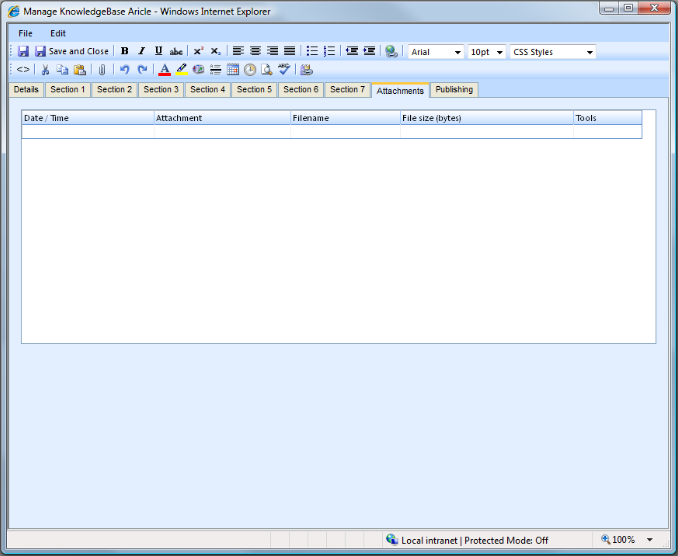Insert date and time clock icon
This screenshot has height=556, width=678.
250,70
